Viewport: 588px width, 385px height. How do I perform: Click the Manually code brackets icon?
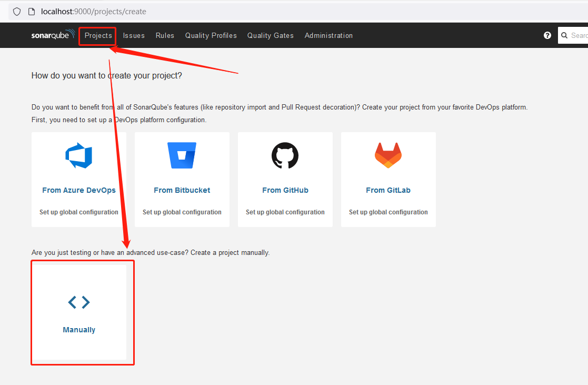(79, 302)
